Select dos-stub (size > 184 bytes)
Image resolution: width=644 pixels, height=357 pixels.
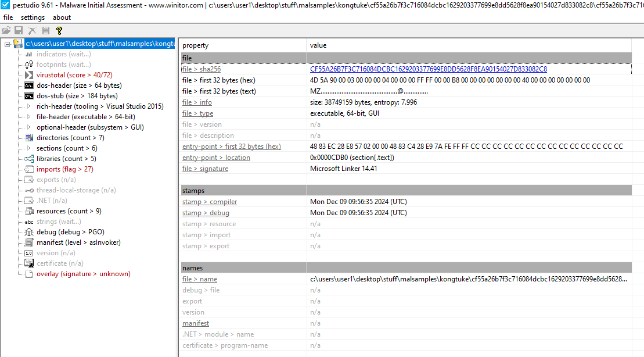[77, 96]
